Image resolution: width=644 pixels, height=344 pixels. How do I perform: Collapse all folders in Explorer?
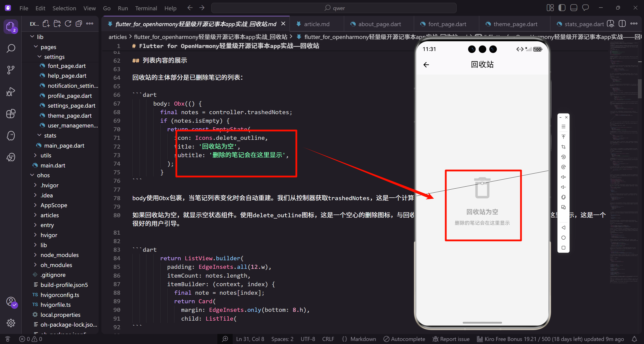pos(79,24)
